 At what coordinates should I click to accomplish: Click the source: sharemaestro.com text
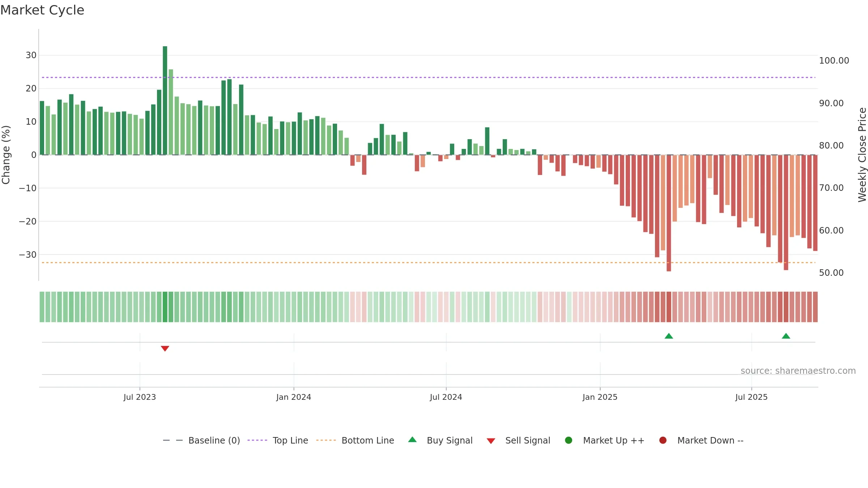(798, 371)
